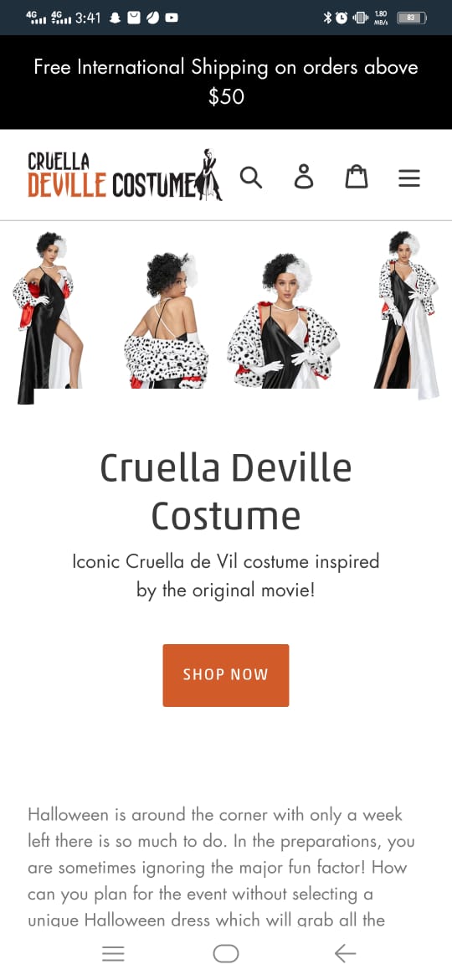Screen dimensions: 452x980
Task: Tap the Snapchat notification icon
Action: point(114,18)
